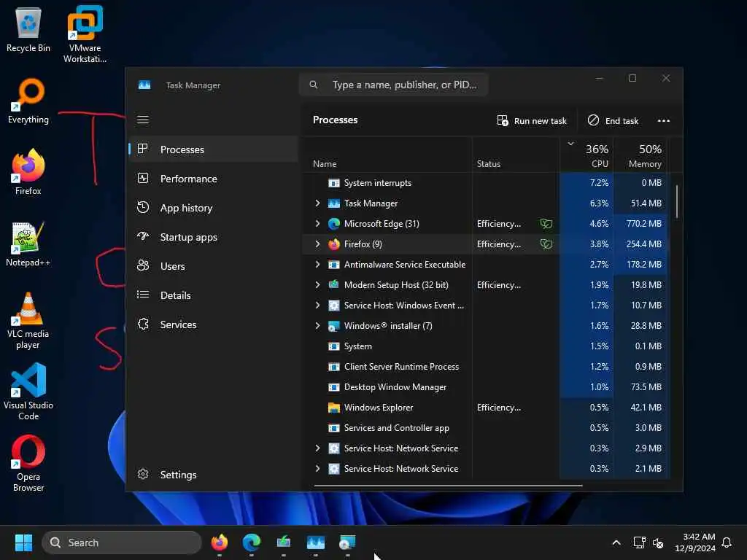Select Services and Controller app row

point(485,428)
